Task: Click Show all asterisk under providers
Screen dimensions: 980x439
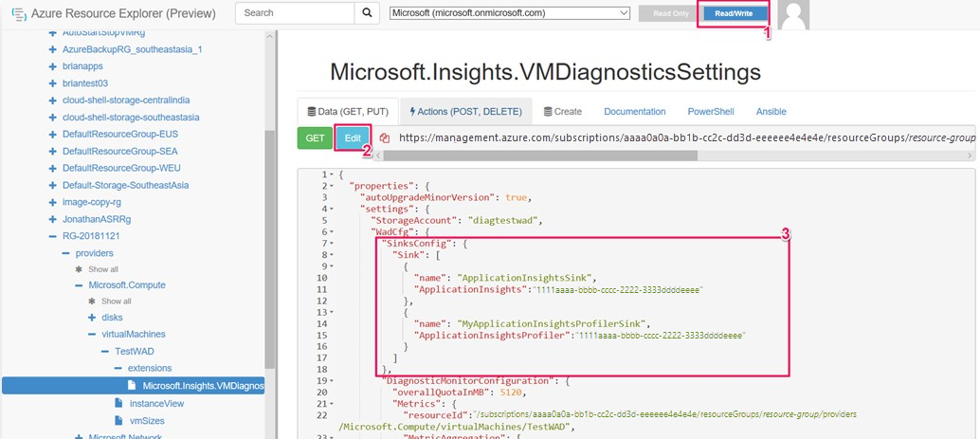Action: [79, 269]
